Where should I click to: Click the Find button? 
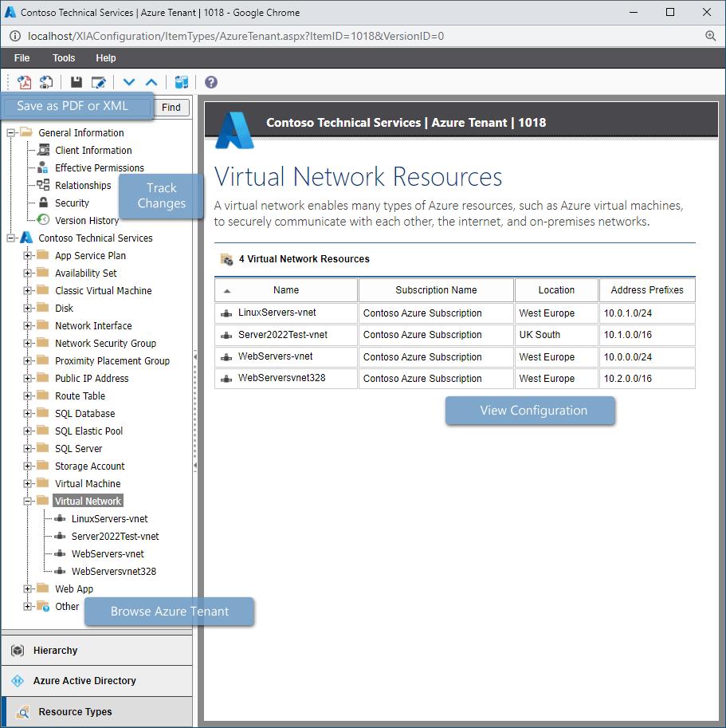tap(171, 108)
